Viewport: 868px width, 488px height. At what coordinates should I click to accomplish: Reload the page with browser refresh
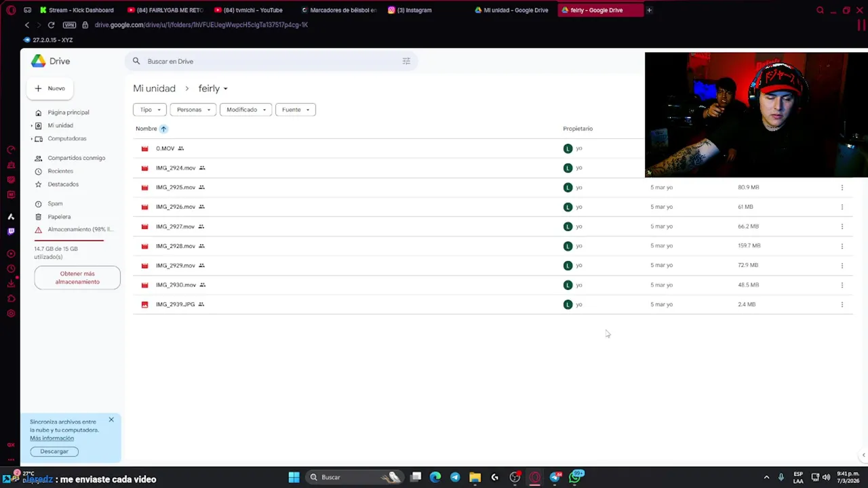pyautogui.click(x=51, y=25)
